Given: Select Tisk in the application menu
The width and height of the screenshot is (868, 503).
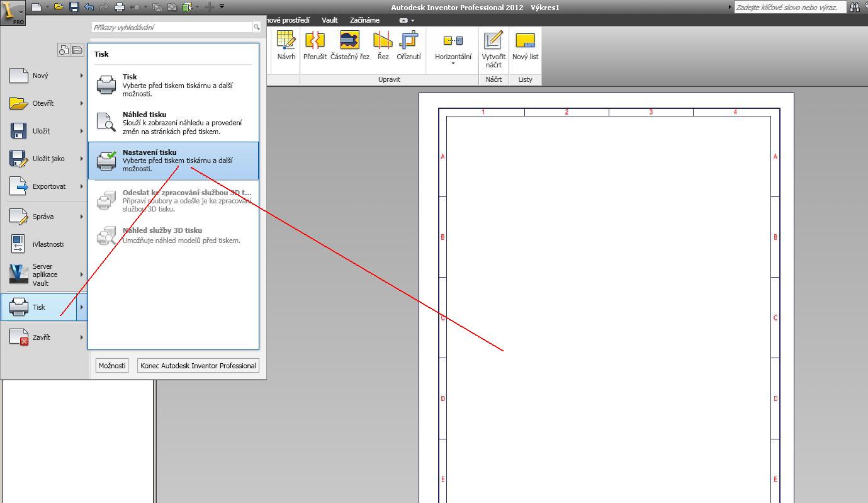Looking at the screenshot, I should (x=39, y=307).
